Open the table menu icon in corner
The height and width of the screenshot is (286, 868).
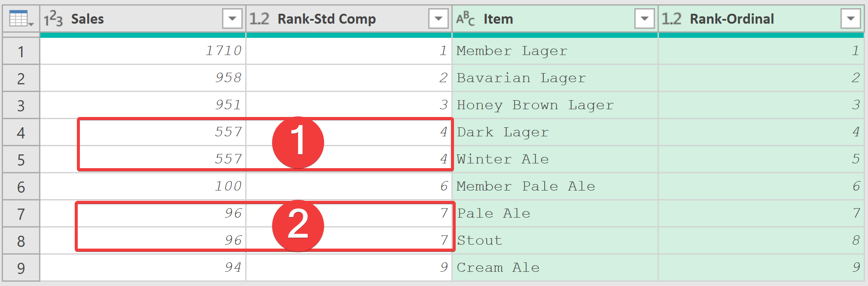click(x=21, y=19)
